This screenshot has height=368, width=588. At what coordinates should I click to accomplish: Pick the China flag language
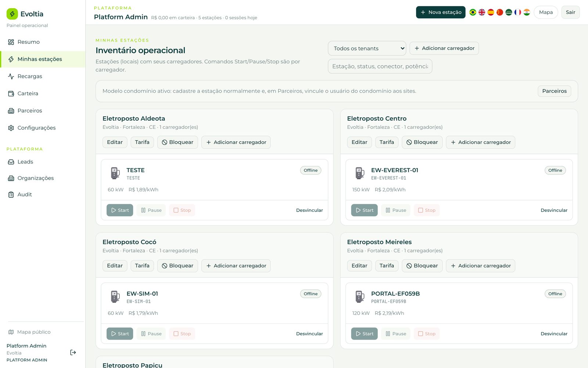point(500,12)
